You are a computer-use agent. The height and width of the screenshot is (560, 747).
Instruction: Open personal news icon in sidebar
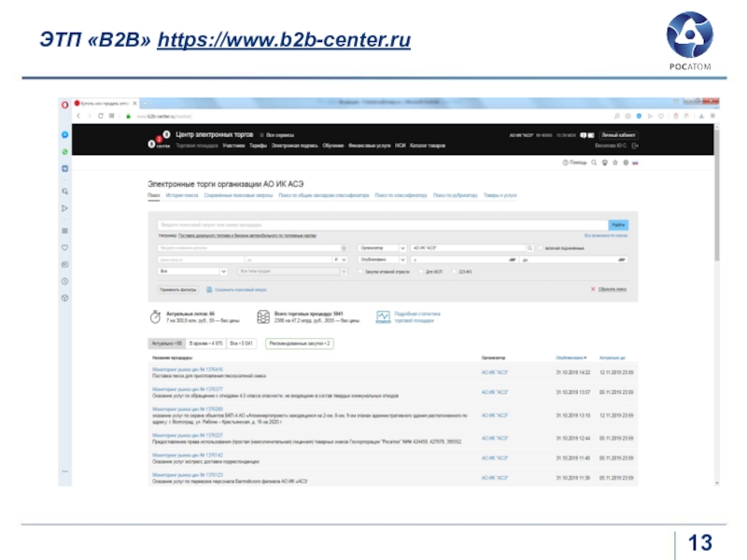click(64, 264)
